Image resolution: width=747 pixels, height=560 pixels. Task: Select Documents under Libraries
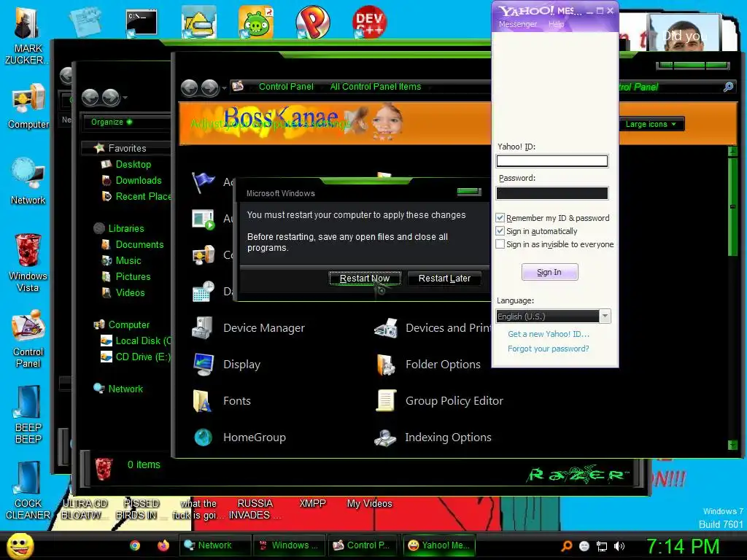tap(139, 245)
